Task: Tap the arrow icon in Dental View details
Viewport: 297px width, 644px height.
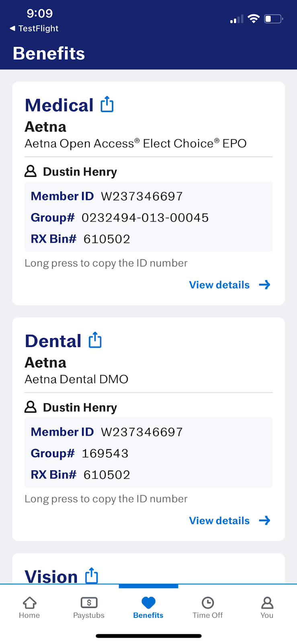Action: tap(264, 521)
